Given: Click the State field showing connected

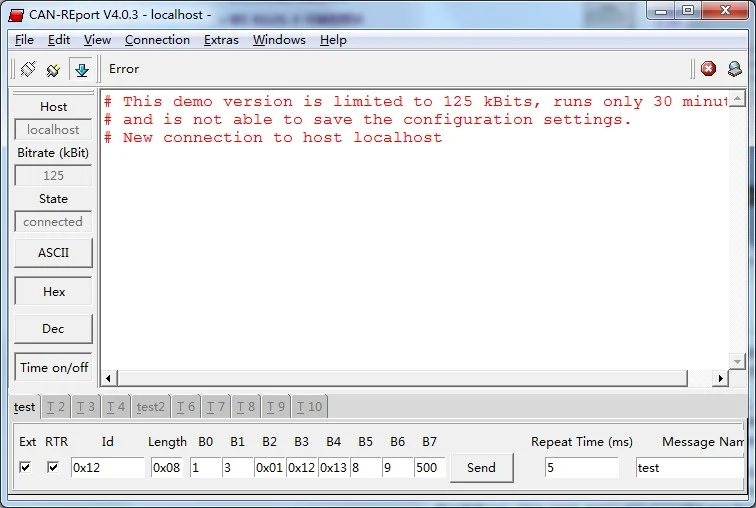Looking at the screenshot, I should [53, 222].
